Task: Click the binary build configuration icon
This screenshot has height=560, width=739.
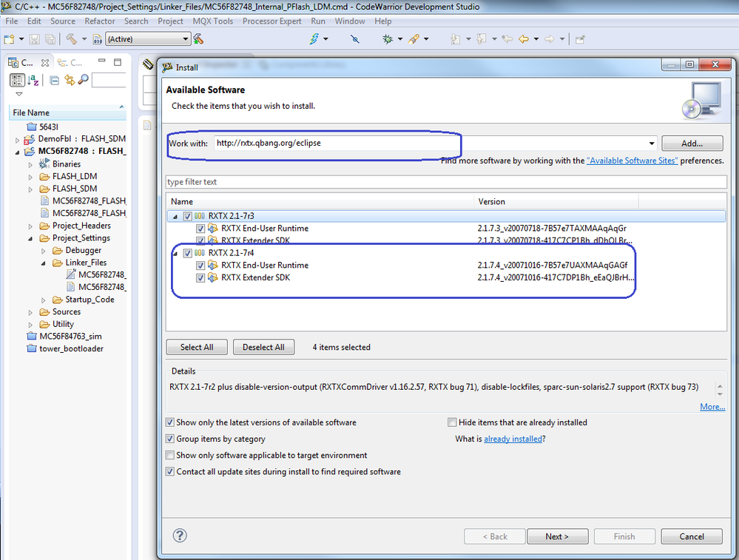Action: pos(98,39)
